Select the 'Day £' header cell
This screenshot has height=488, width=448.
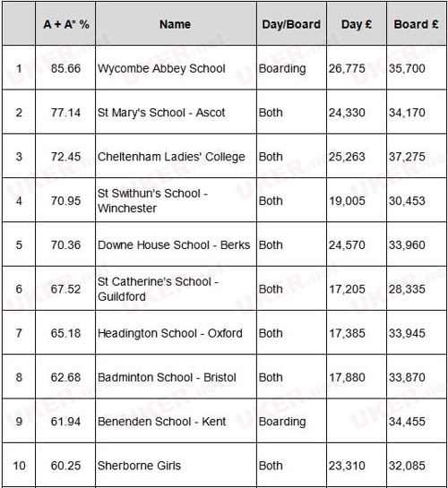[357, 24]
